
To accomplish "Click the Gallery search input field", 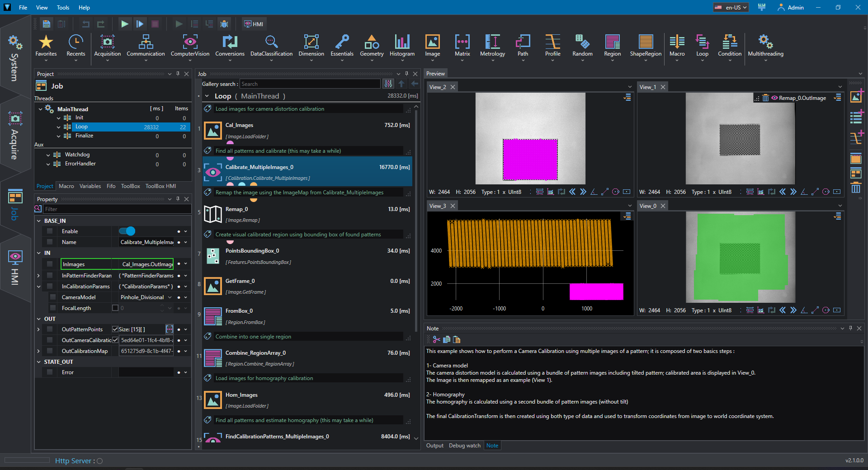I will (310, 84).
